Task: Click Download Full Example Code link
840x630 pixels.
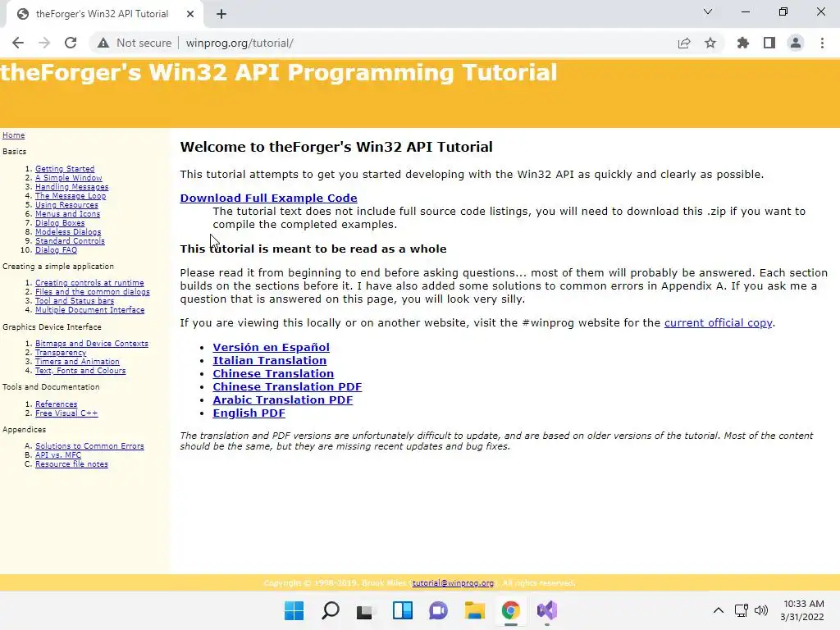Action: tap(268, 199)
